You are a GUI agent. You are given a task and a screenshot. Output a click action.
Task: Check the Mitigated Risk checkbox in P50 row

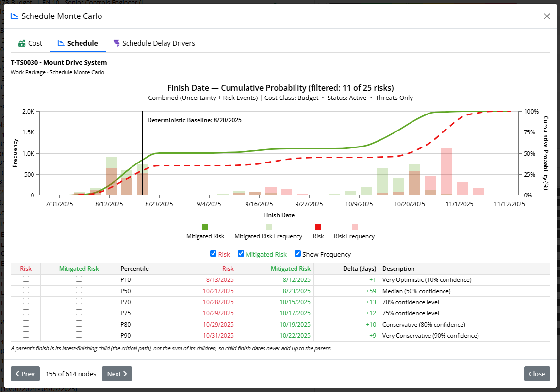(x=79, y=290)
